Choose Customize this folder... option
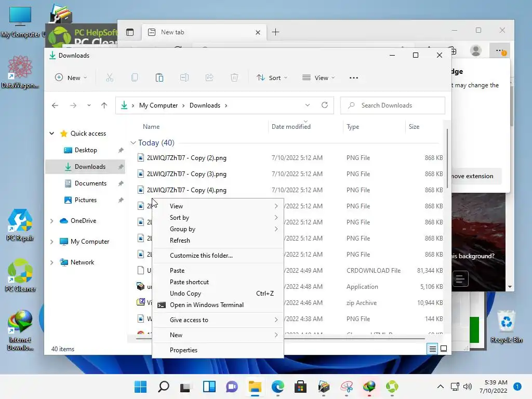532x399 pixels. click(x=218, y=256)
